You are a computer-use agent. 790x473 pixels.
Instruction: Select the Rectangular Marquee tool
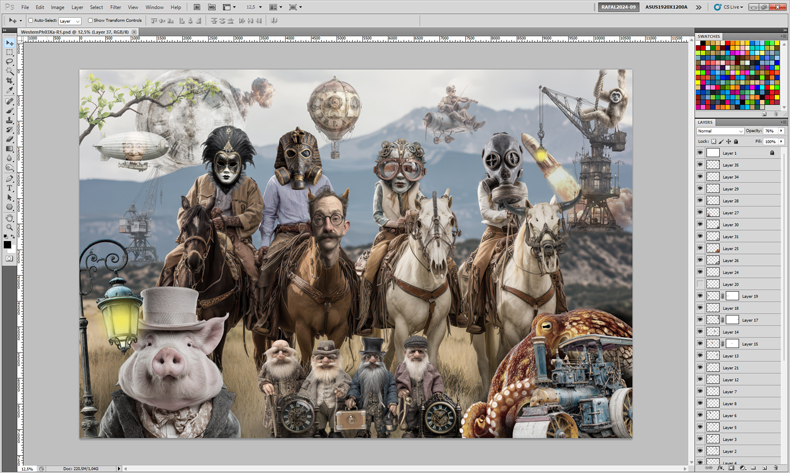[9, 52]
